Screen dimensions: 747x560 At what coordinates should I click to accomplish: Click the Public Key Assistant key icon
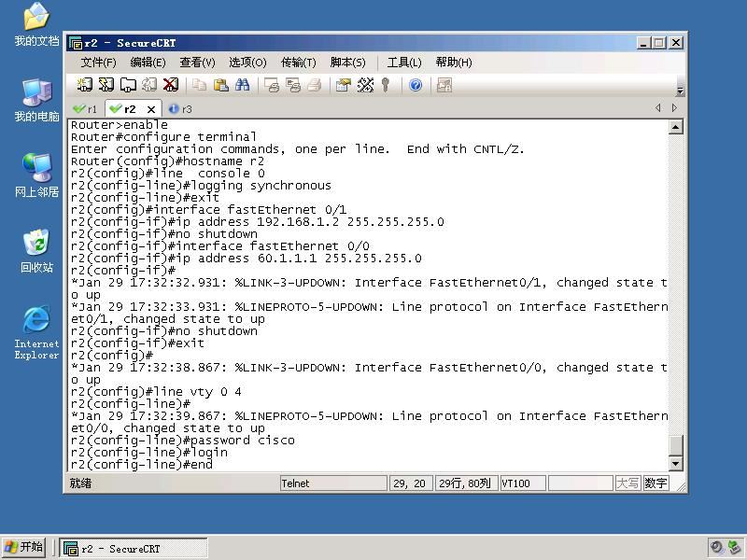(386, 85)
